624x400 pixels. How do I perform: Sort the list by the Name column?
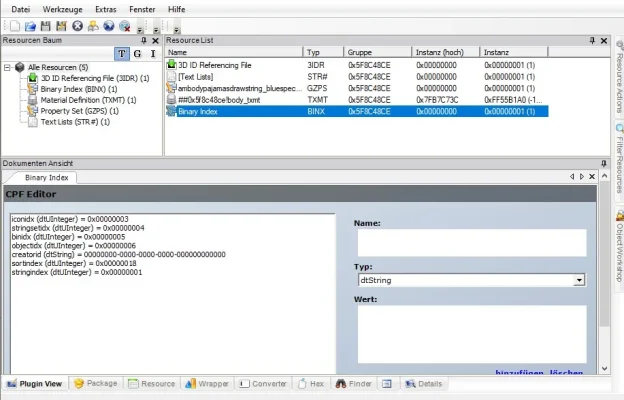click(234, 52)
